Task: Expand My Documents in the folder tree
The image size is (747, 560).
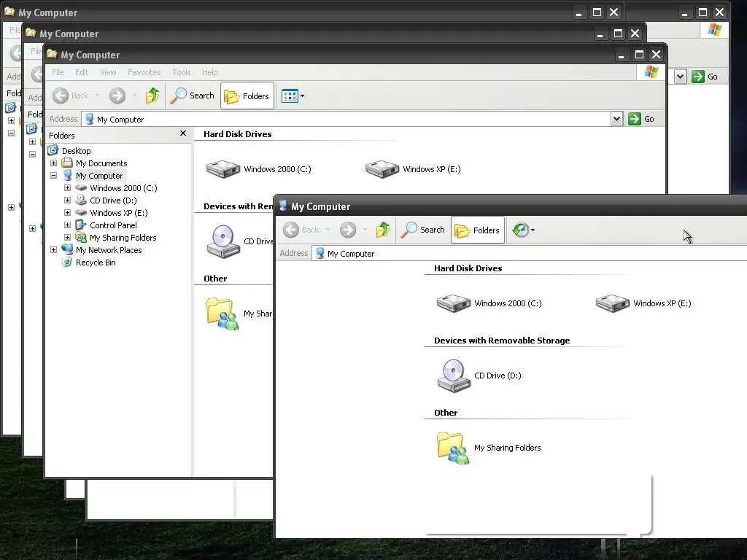Action: [53, 163]
